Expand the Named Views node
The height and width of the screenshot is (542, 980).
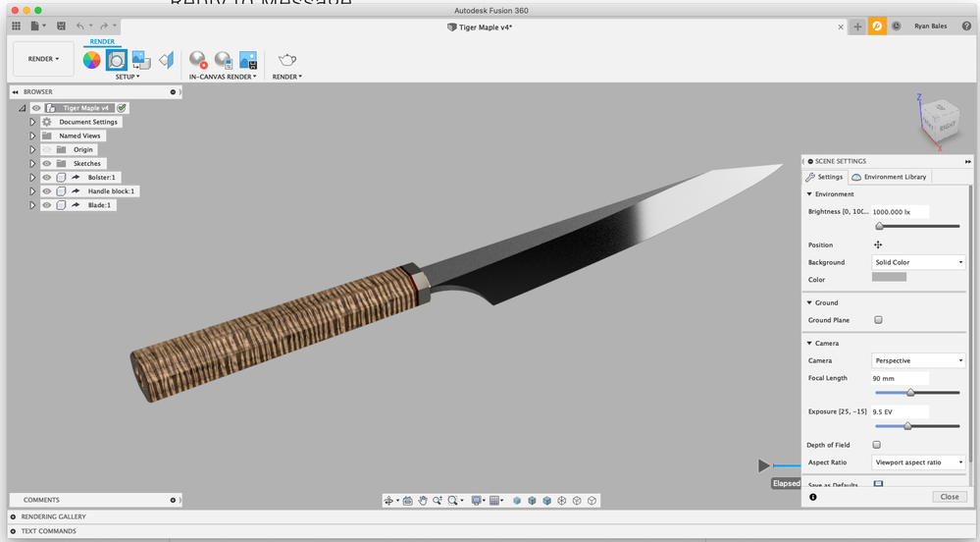click(x=32, y=135)
